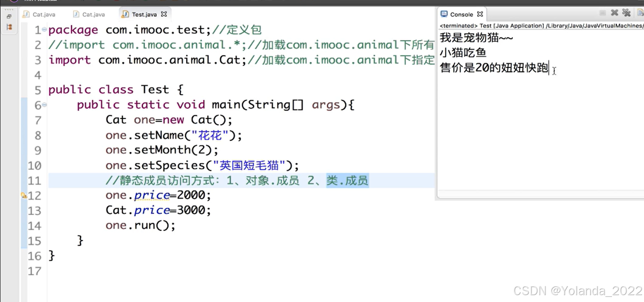The width and height of the screenshot is (644, 302).
Task: Click the one.setMonth(2) statement
Action: click(x=162, y=150)
